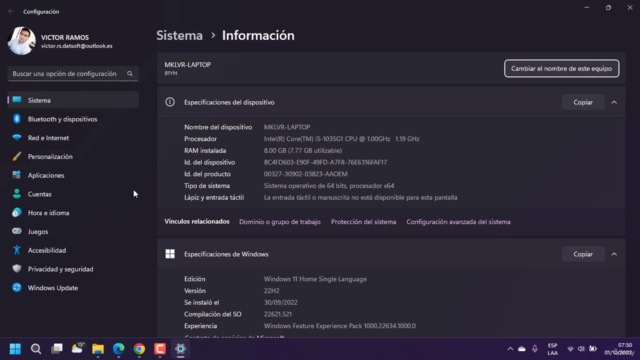Click the install date 30/09/2022

[x=280, y=302]
